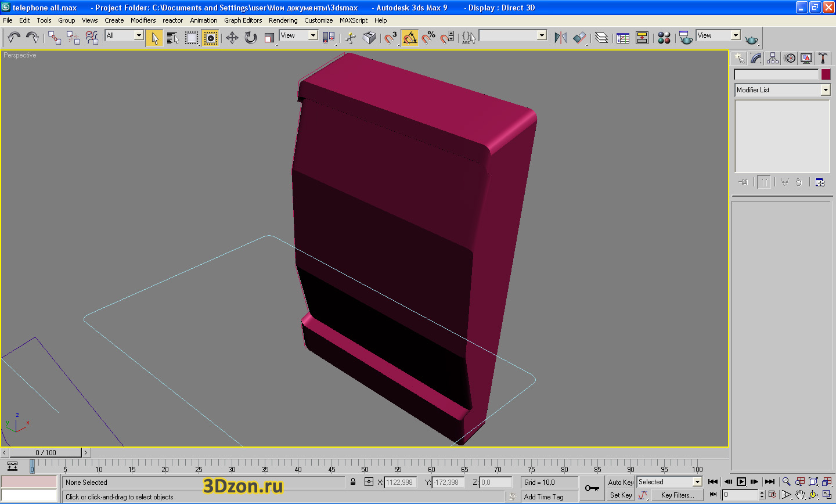Image resolution: width=836 pixels, height=504 pixels.
Task: Toggle Percent Snap icon
Action: tap(428, 38)
